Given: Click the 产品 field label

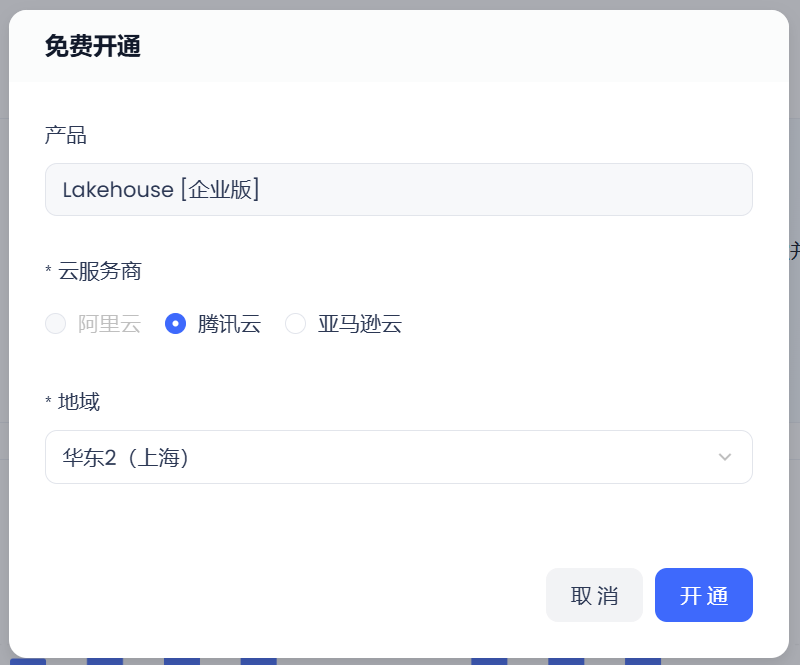Looking at the screenshot, I should (66, 134).
